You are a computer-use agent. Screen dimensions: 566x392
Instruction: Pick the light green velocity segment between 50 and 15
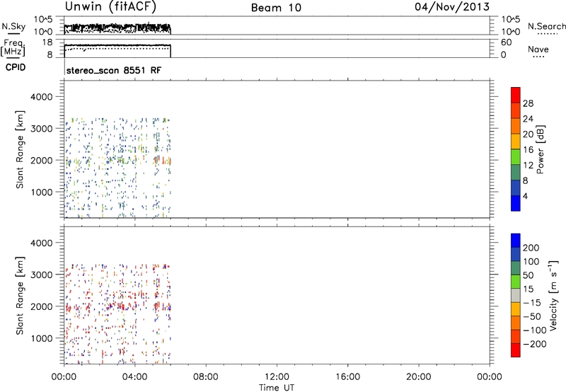pos(516,282)
